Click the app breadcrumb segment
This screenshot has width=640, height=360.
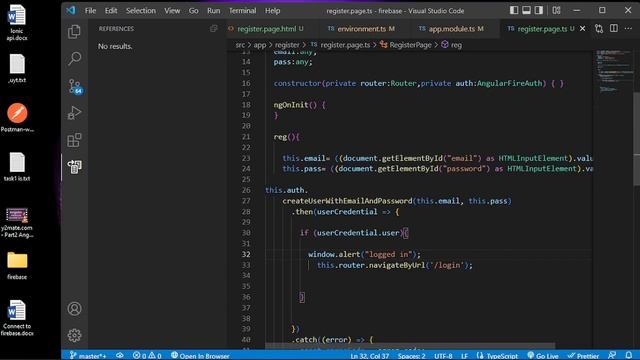tap(260, 45)
